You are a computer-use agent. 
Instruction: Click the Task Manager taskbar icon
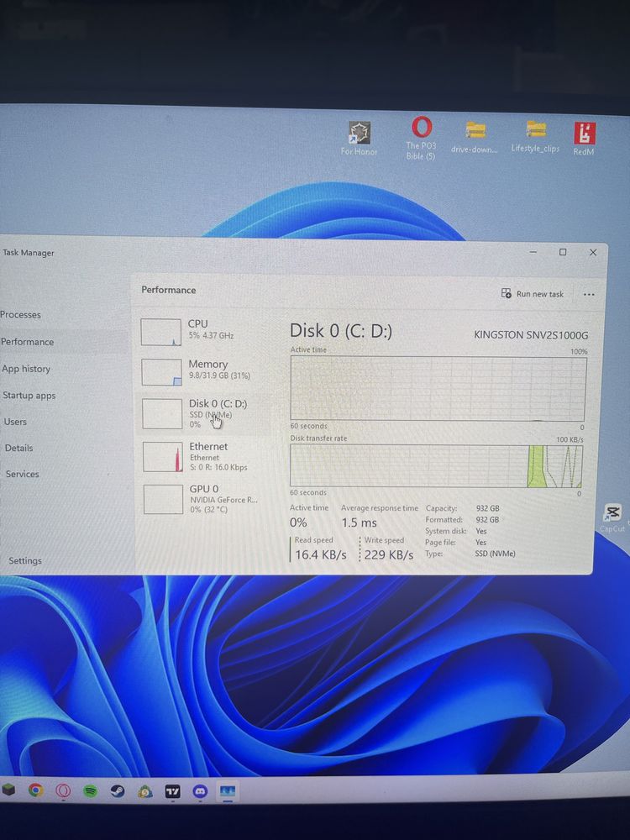(228, 791)
